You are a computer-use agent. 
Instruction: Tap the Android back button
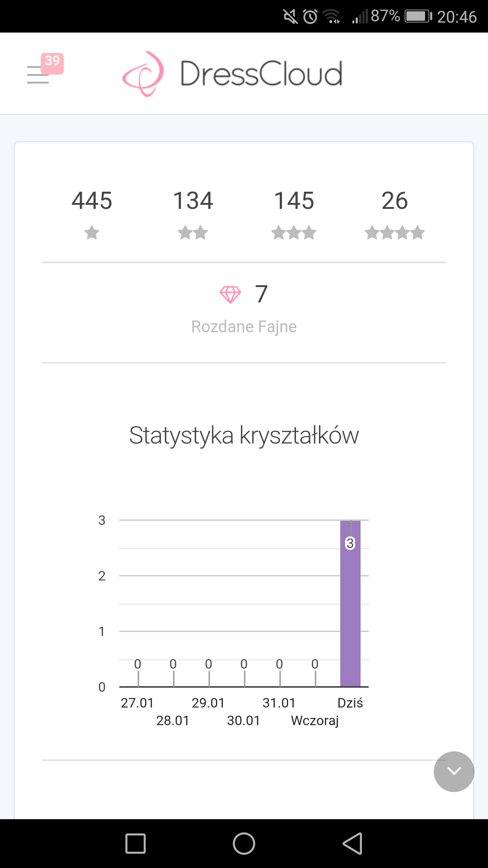click(353, 844)
